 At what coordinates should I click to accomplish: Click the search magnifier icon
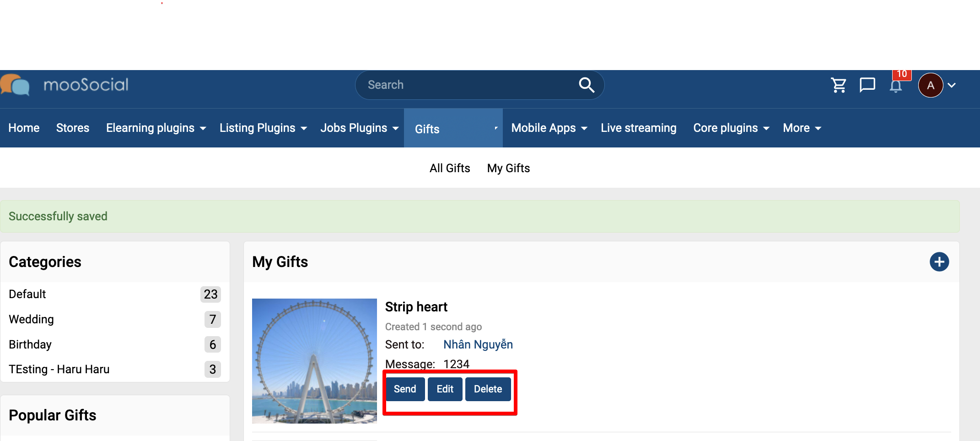tap(587, 85)
